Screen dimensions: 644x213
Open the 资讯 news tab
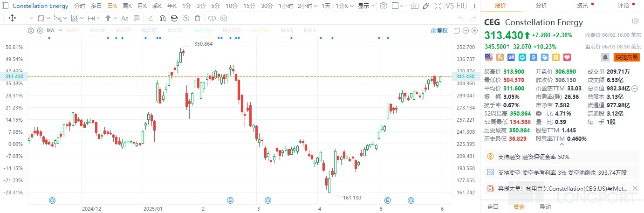pos(582,6)
